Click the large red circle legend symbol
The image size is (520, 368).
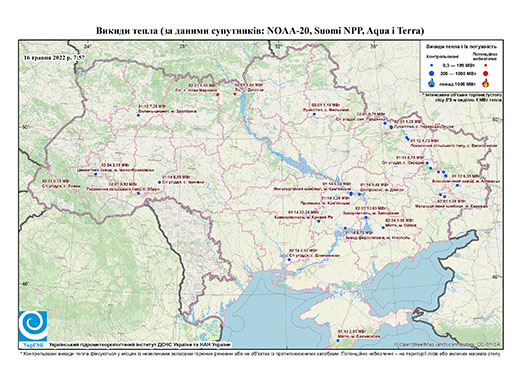pyautogui.click(x=485, y=73)
